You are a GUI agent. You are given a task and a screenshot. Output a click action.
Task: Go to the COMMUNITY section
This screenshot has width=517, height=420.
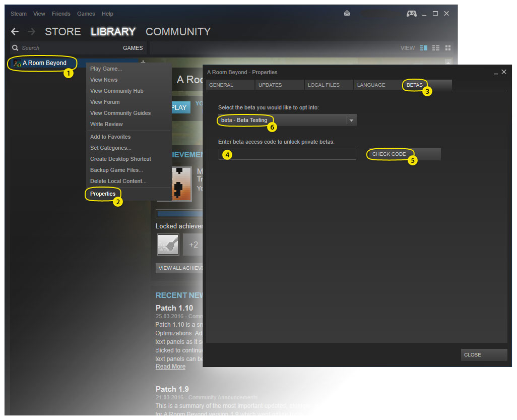click(x=178, y=32)
